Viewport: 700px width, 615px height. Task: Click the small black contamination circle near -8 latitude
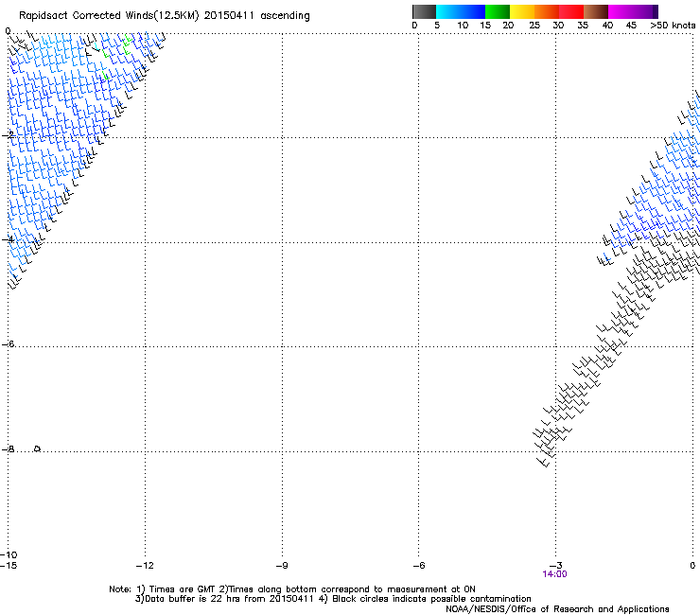pyautogui.click(x=38, y=448)
